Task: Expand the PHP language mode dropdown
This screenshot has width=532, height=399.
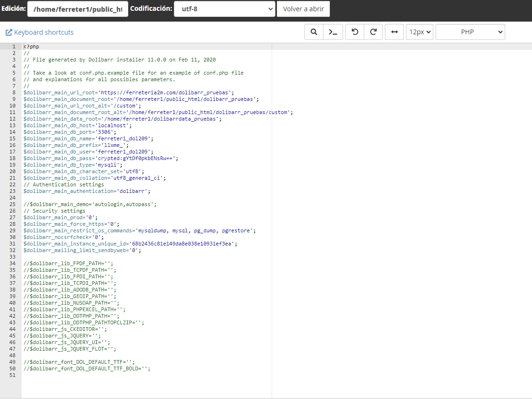Action: point(470,32)
